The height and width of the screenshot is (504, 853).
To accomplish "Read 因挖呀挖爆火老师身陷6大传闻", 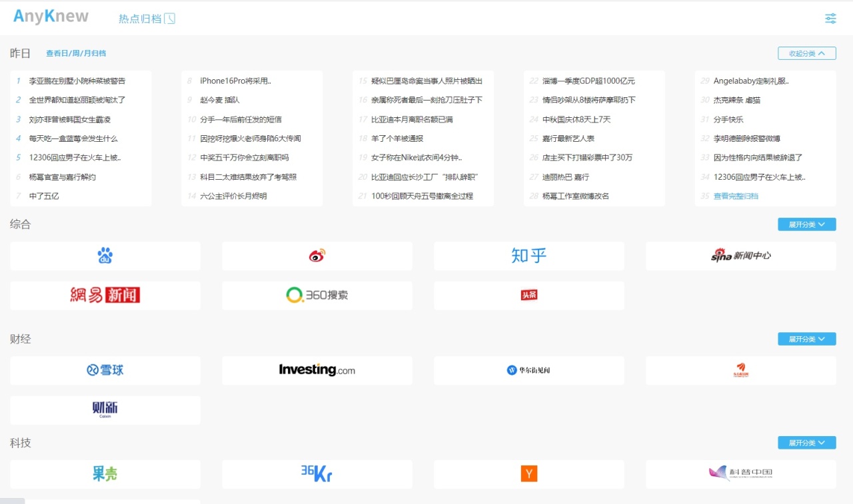I will coord(251,138).
